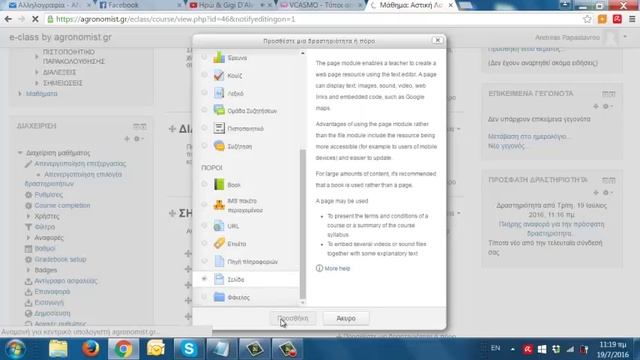Select the Λεξικό radio button
The height and width of the screenshot is (360, 640).
click(204, 92)
